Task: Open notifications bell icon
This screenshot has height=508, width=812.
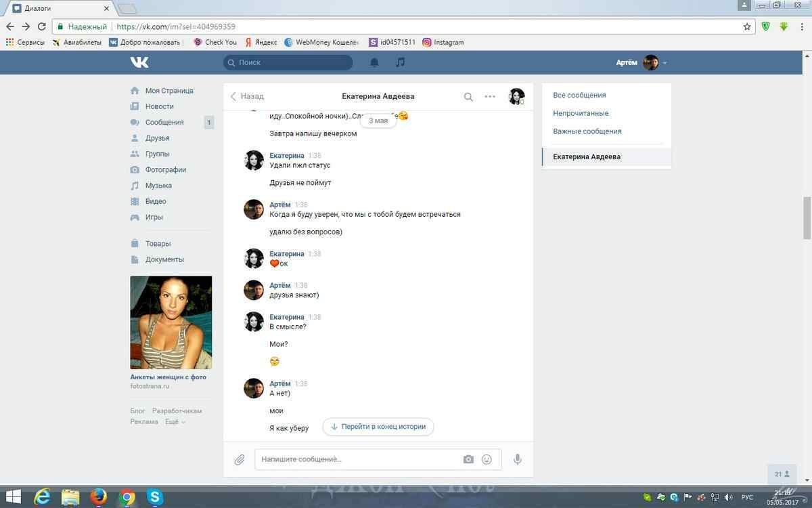Action: click(374, 62)
